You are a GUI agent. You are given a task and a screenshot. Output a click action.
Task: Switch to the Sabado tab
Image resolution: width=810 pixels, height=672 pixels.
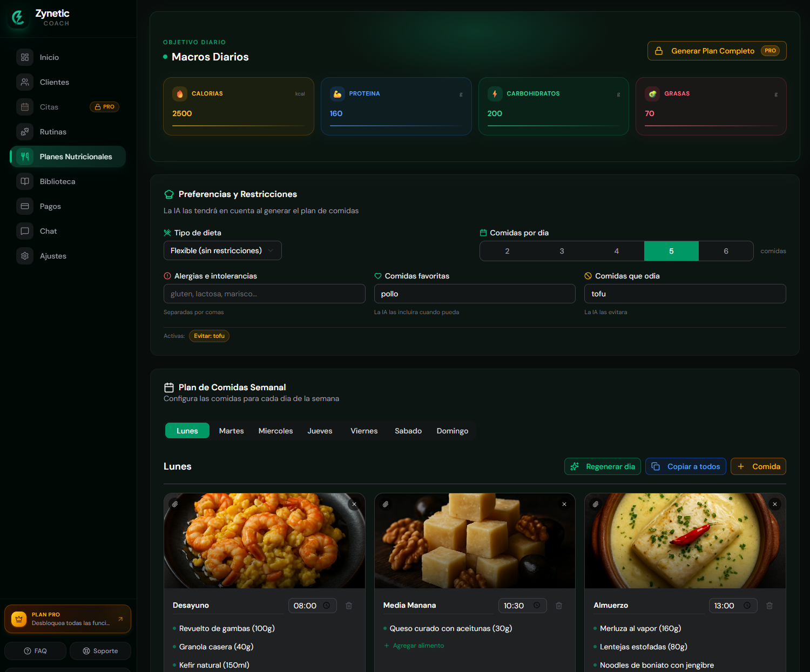point(408,431)
